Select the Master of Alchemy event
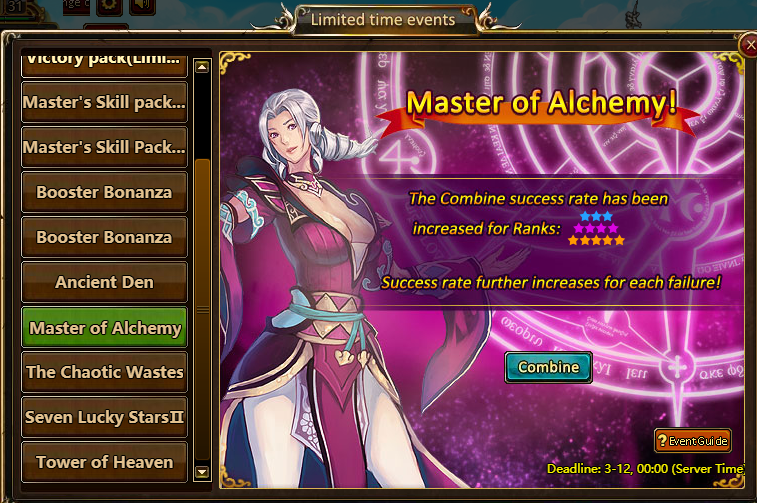The height and width of the screenshot is (503, 757). [104, 328]
